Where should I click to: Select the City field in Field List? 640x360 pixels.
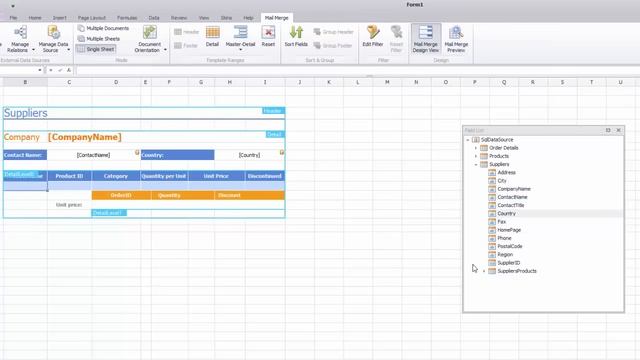pyautogui.click(x=502, y=180)
